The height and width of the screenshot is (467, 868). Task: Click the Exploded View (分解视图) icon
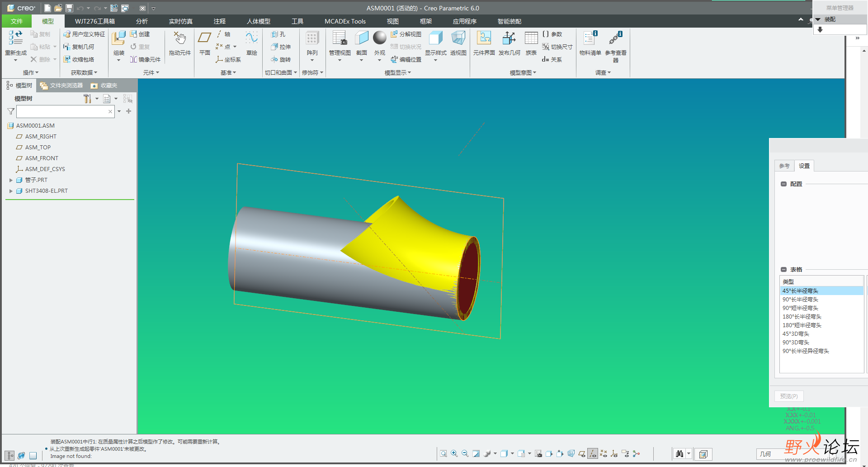[x=406, y=34]
